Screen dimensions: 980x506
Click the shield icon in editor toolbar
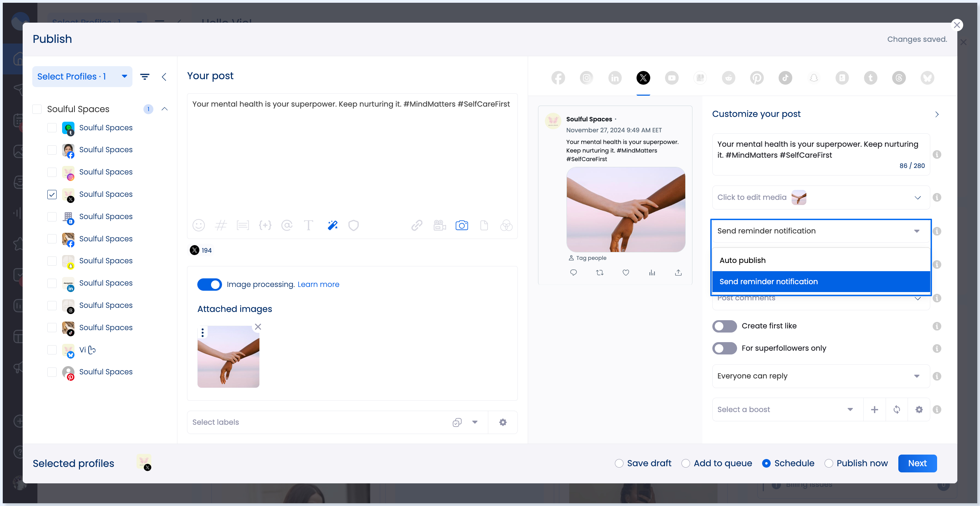pyautogui.click(x=353, y=226)
